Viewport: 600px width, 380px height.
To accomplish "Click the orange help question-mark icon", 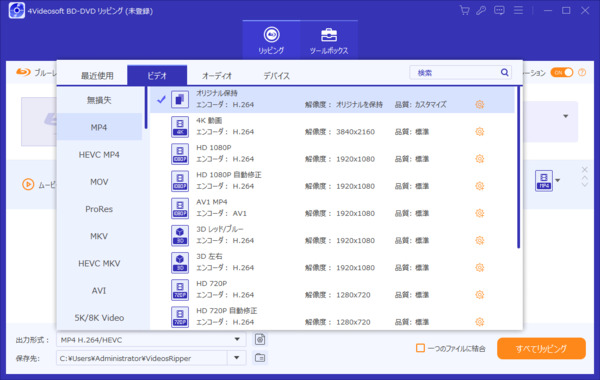I will (x=582, y=72).
